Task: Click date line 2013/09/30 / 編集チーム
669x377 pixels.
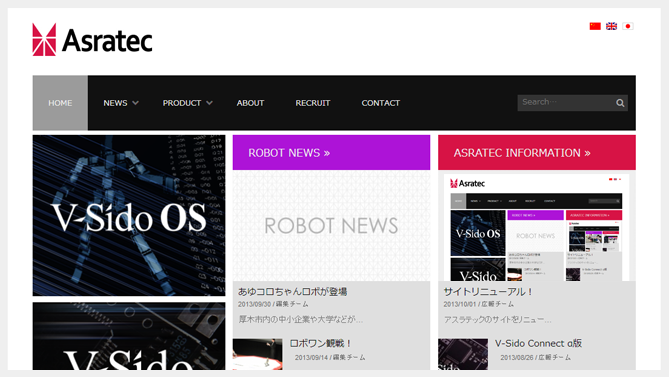Action: tap(273, 304)
